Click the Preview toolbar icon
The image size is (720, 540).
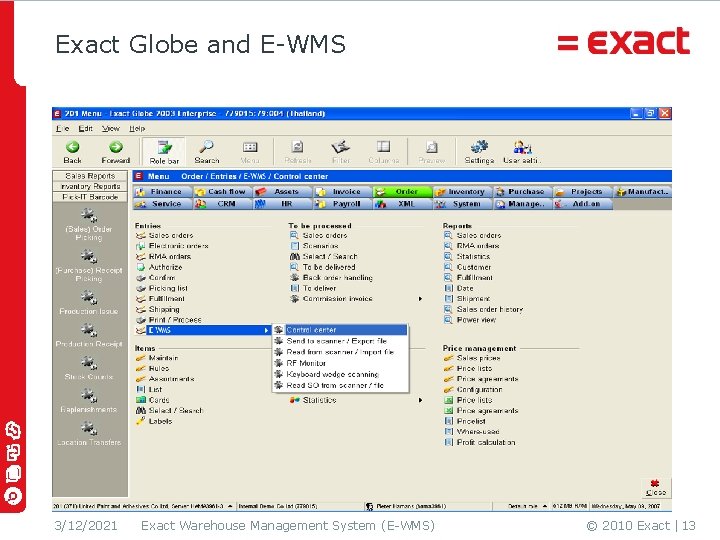click(432, 147)
